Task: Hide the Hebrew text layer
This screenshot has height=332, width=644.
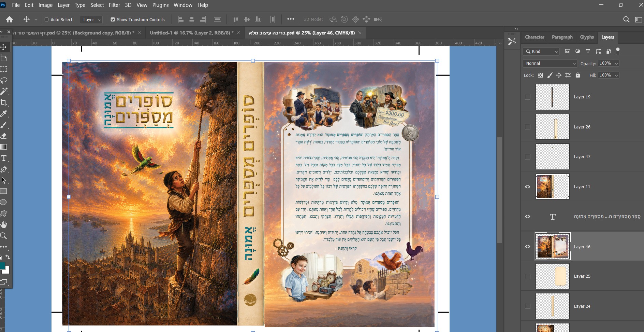Action: (x=528, y=217)
